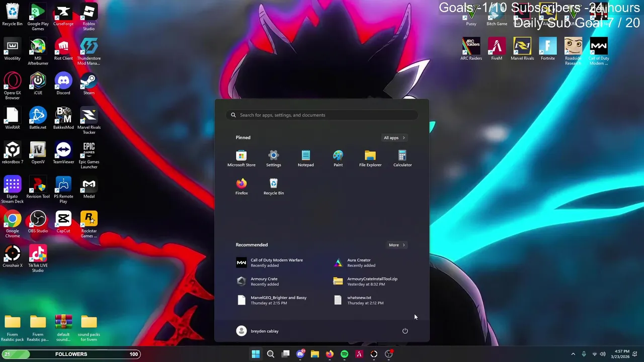Select CurseForge desktop shortcut
644x362 pixels.
[x=63, y=15]
